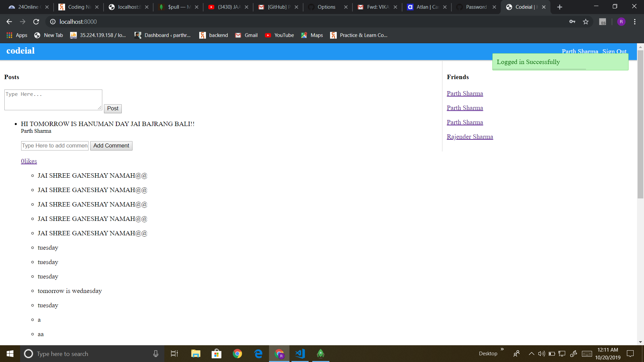Launch Visual Studio Code from the taskbar
This screenshot has width=644, height=362.
pos(300,354)
